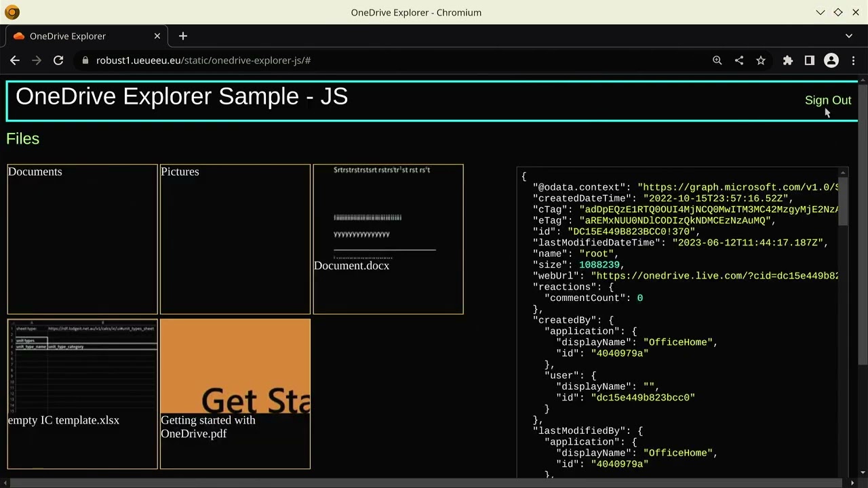Viewport: 868px width, 488px height.
Task: Click the OneDrive Explorer Sample - JS heading
Action: tap(182, 96)
